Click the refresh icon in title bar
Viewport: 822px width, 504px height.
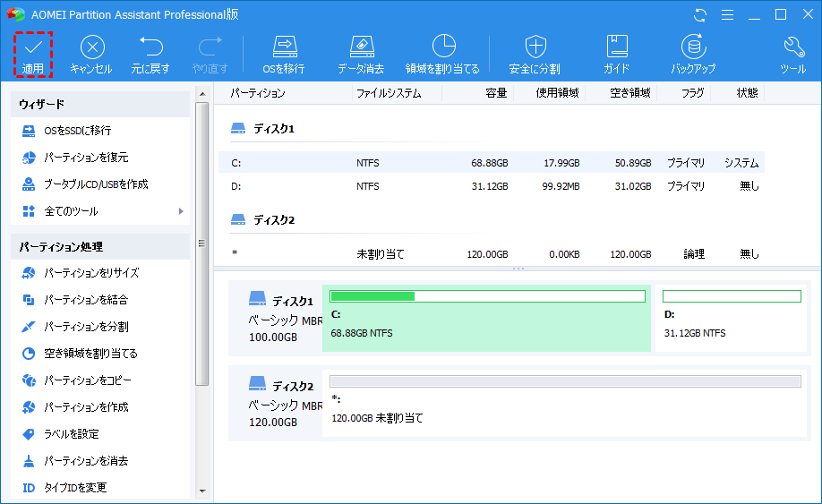pyautogui.click(x=700, y=14)
